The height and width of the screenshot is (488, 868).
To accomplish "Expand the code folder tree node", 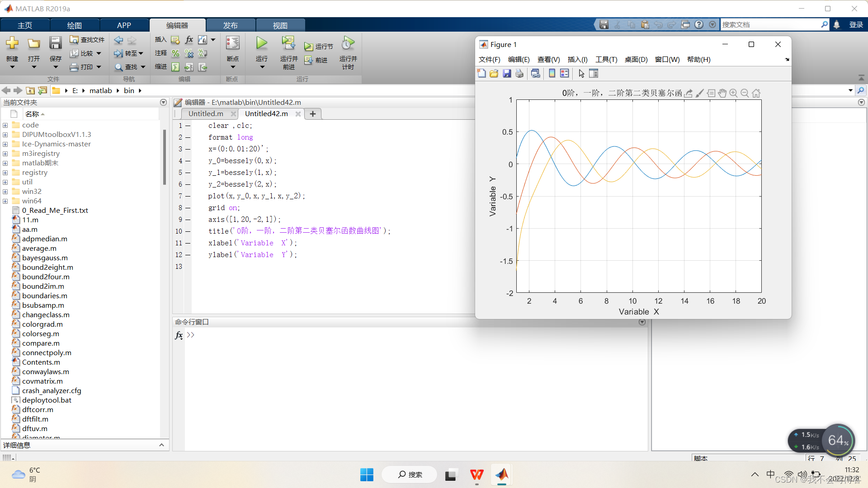I will 5,125.
